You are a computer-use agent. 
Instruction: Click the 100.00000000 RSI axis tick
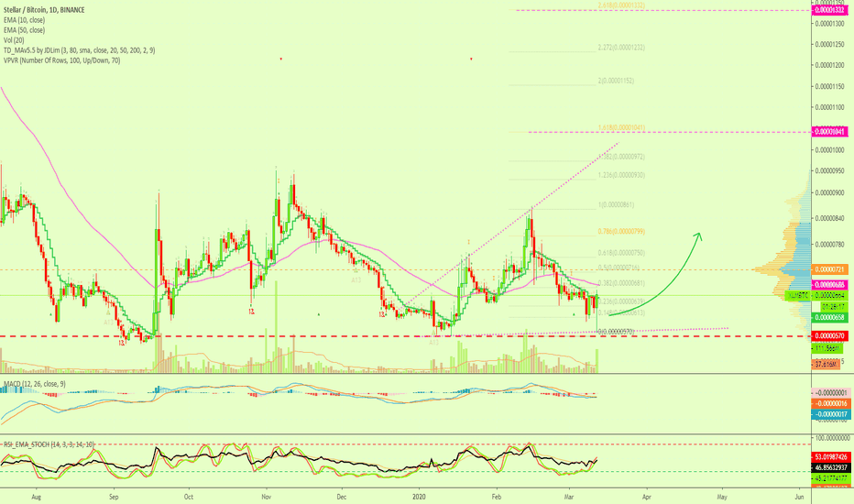click(832, 437)
